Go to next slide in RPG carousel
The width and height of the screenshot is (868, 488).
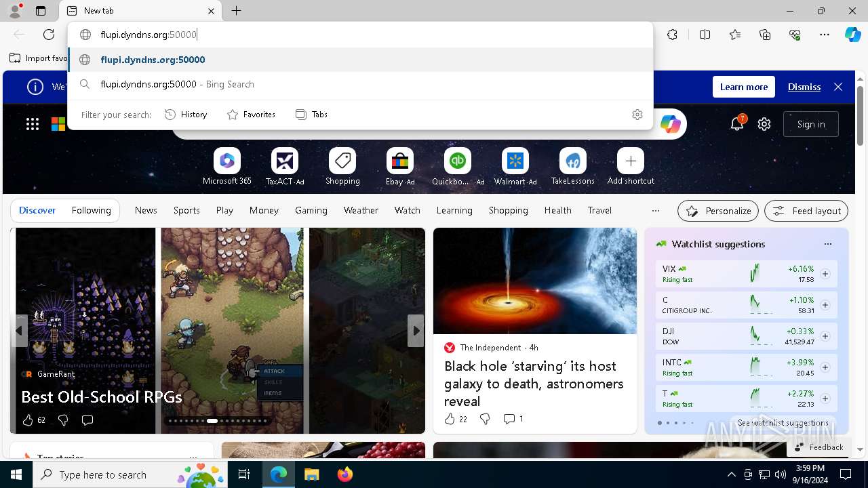[416, 331]
